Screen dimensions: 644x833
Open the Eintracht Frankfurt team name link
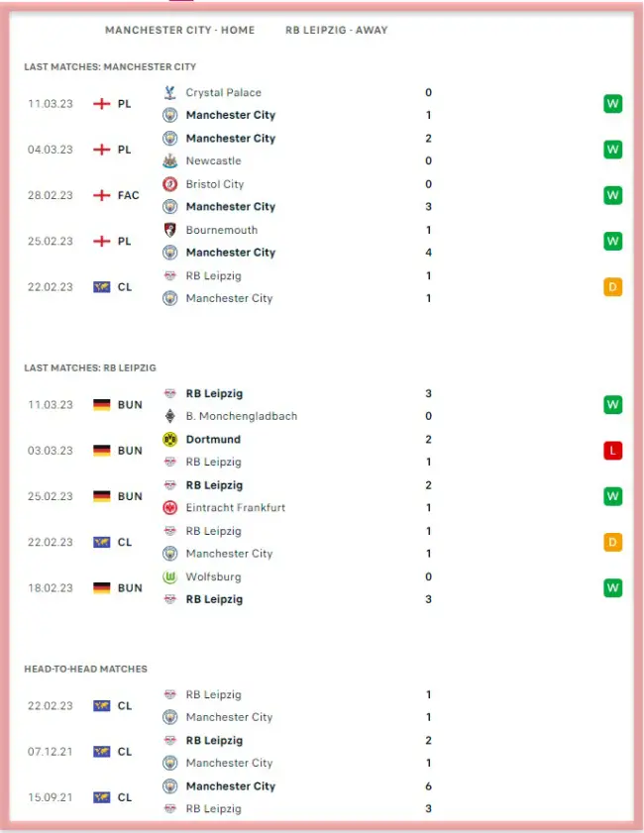[x=235, y=507]
